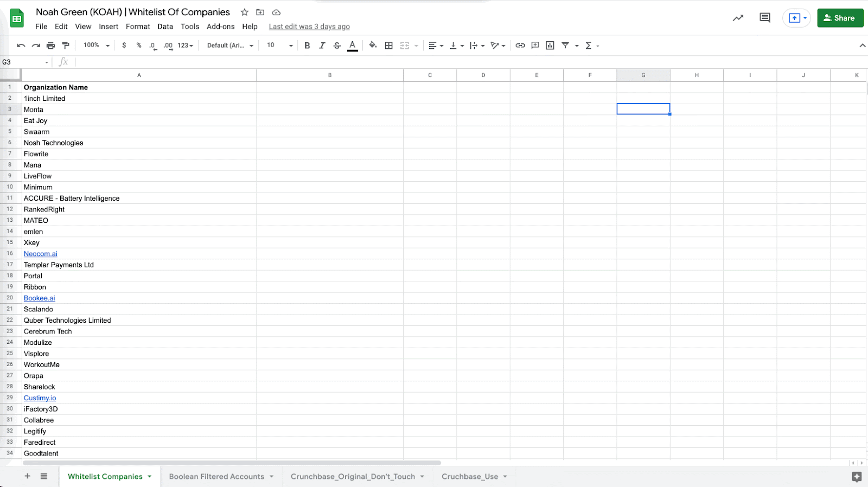This screenshot has width=868, height=487.
Task: Open comment history
Action: (x=765, y=18)
